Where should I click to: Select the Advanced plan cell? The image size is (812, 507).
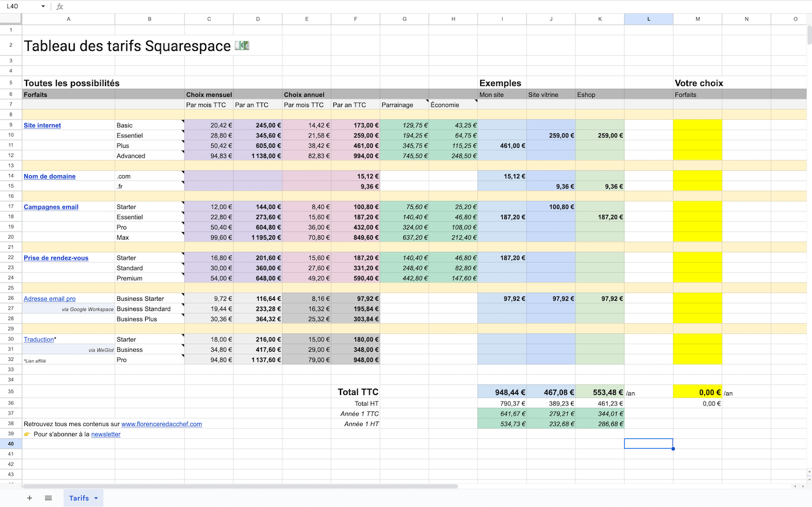tap(149, 156)
